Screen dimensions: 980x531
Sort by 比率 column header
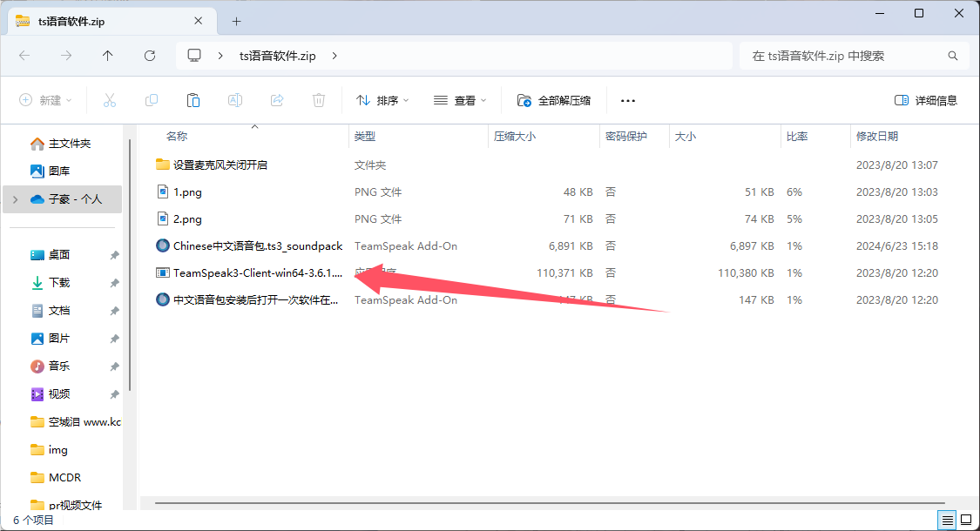click(x=797, y=136)
